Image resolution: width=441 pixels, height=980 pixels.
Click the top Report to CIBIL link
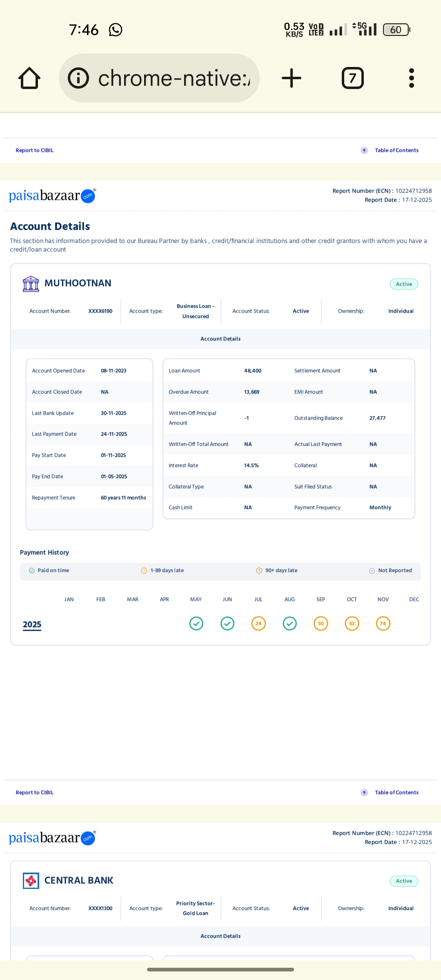(x=35, y=150)
